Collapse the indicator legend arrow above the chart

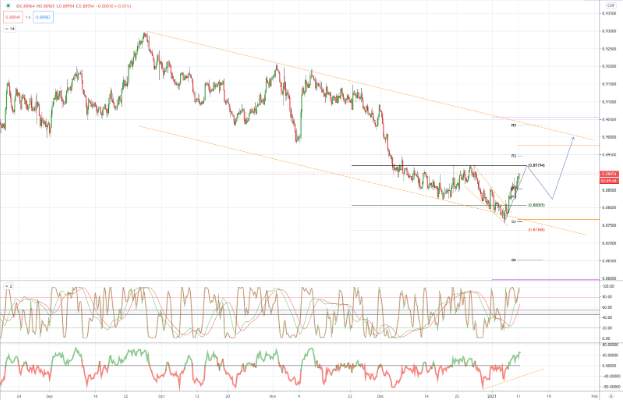pos(6,29)
